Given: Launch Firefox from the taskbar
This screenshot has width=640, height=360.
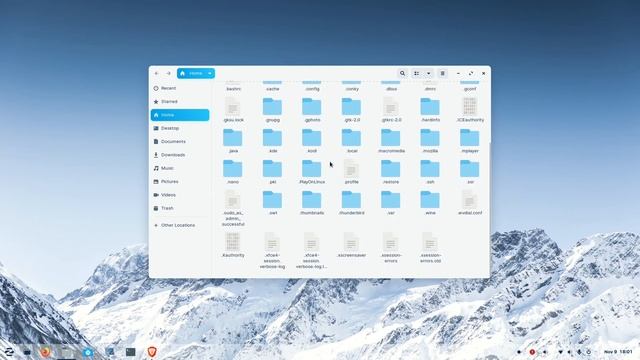Looking at the screenshot, I should 46,351.
